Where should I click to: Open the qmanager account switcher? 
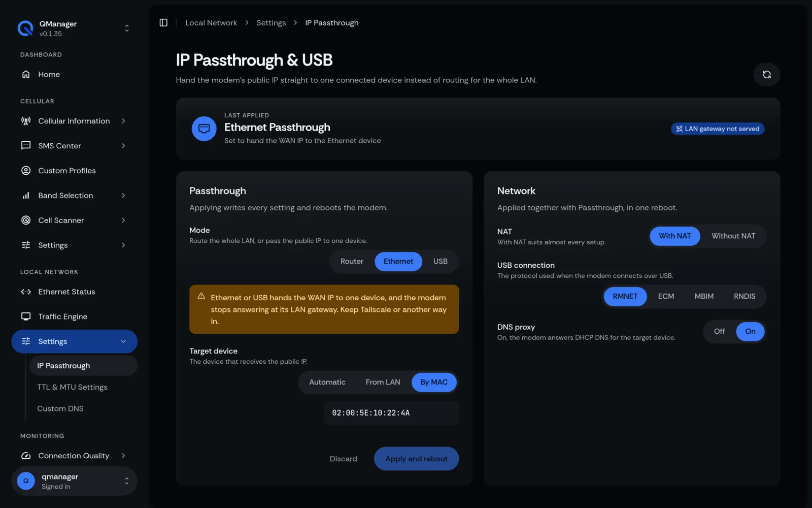point(74,481)
